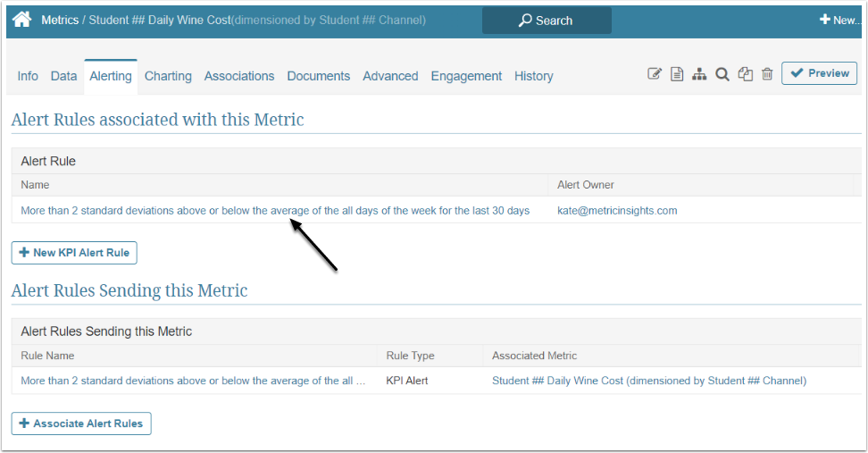Click the Home icon in header
Image resolution: width=868 pixels, height=453 pixels.
click(22, 20)
